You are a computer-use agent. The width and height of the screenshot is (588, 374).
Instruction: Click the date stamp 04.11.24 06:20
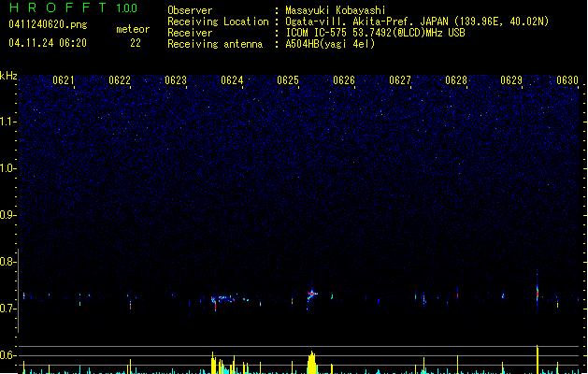(48, 43)
